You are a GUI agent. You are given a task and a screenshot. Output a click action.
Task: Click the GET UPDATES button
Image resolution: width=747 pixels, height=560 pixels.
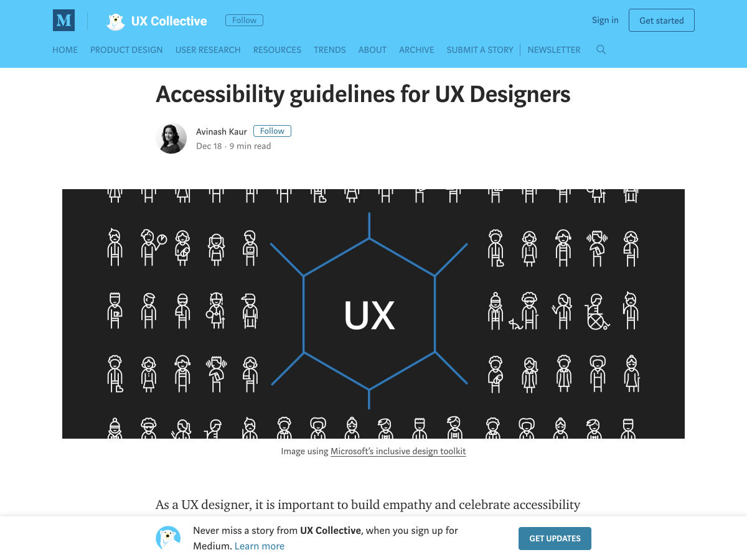[555, 539]
